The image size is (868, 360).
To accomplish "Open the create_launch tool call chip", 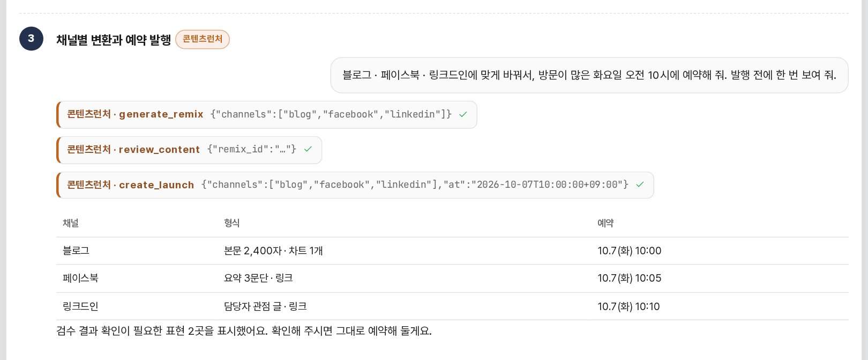I will coord(355,185).
